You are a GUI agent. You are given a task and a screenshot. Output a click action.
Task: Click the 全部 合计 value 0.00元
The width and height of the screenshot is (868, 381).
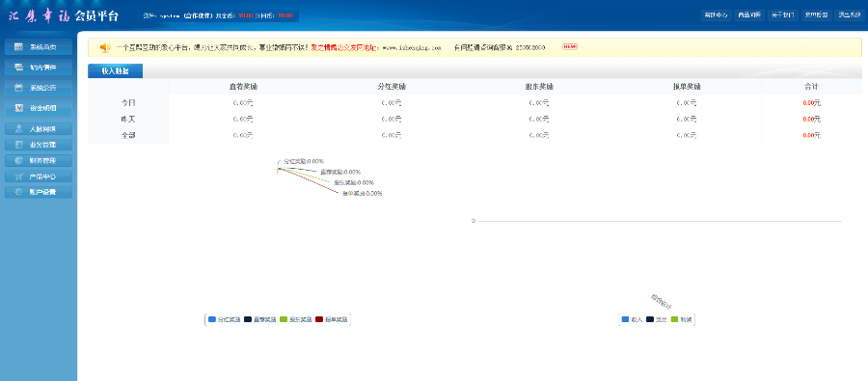point(811,135)
